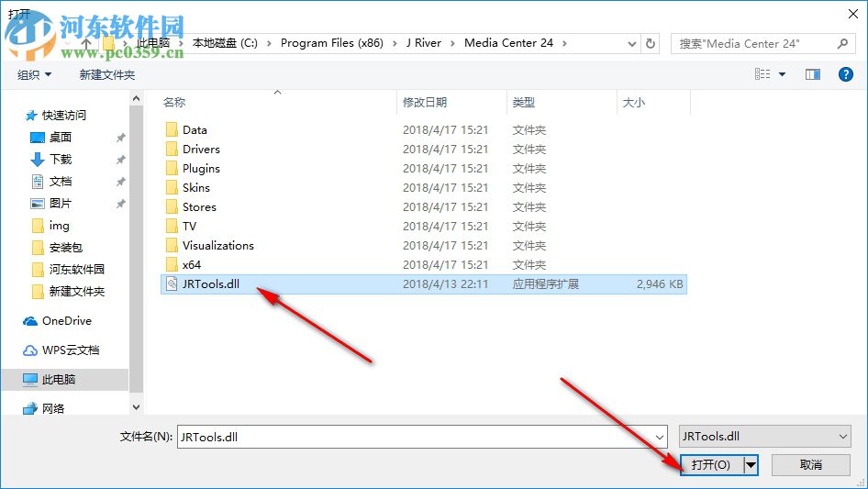
Task: Change view layout icon
Action: tap(762, 74)
